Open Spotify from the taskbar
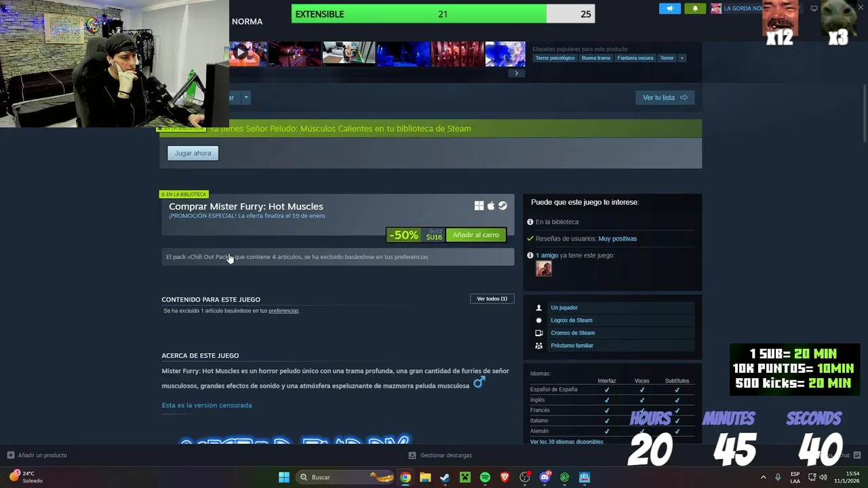The image size is (868, 488). tap(485, 477)
